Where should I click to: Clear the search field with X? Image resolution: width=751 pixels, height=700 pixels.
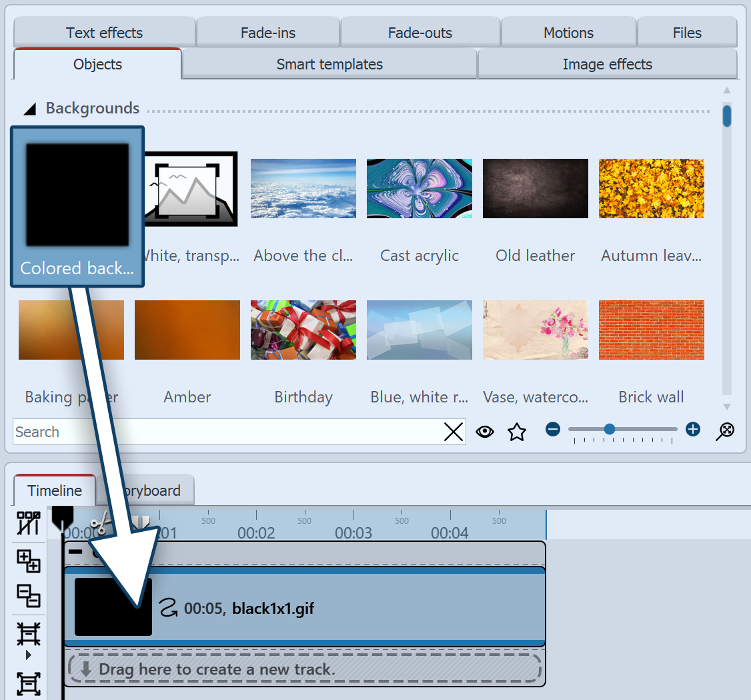(x=454, y=432)
